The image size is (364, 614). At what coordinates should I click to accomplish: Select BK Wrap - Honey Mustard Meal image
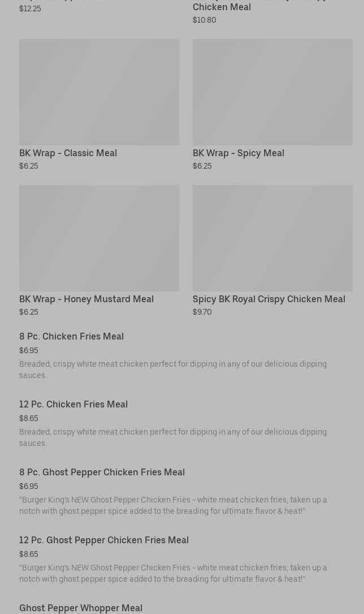99,238
